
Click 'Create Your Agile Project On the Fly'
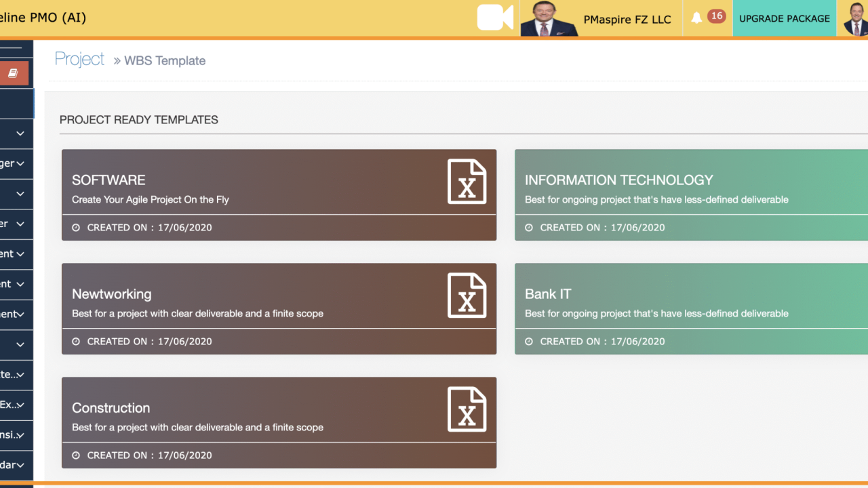(151, 200)
